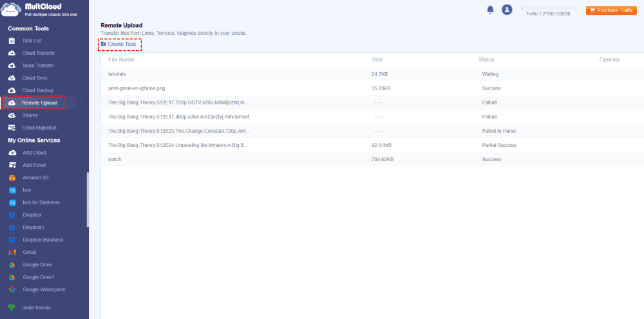Select Cloud Backup in sidebar
This screenshot has width=644, height=319.
point(37,90)
